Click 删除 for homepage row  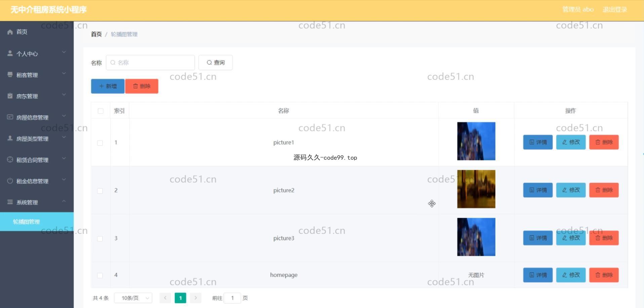click(x=604, y=275)
